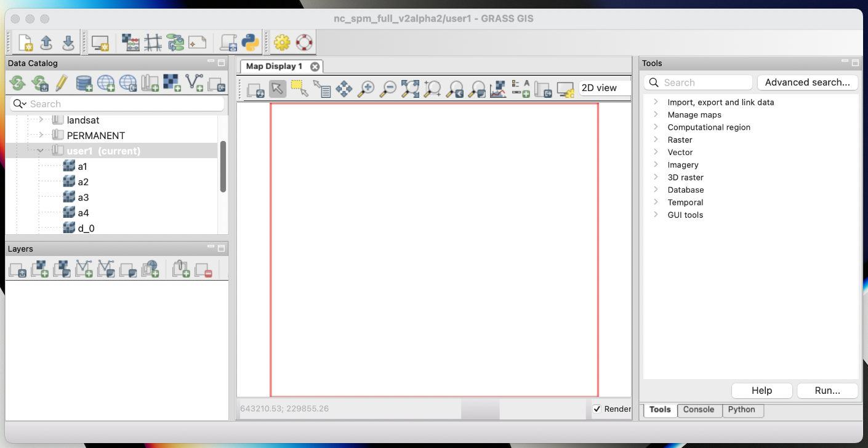Expand the PERMANENT mapset

pos(40,135)
